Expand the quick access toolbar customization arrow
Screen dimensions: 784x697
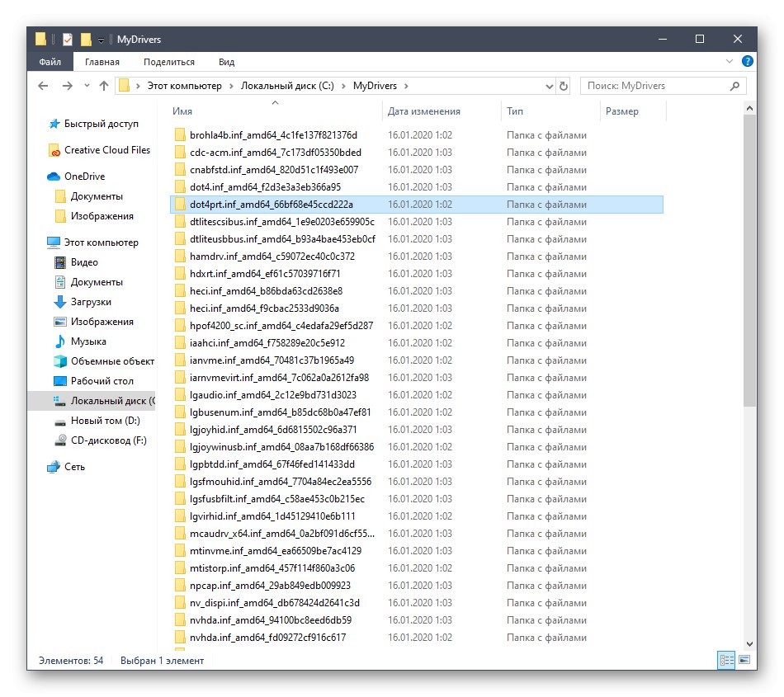click(x=100, y=39)
